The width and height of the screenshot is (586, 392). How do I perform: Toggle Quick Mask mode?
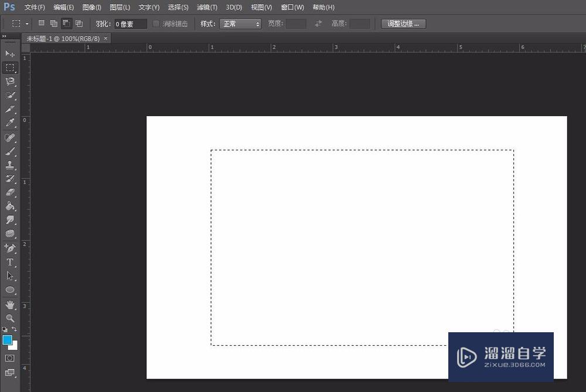click(x=10, y=358)
